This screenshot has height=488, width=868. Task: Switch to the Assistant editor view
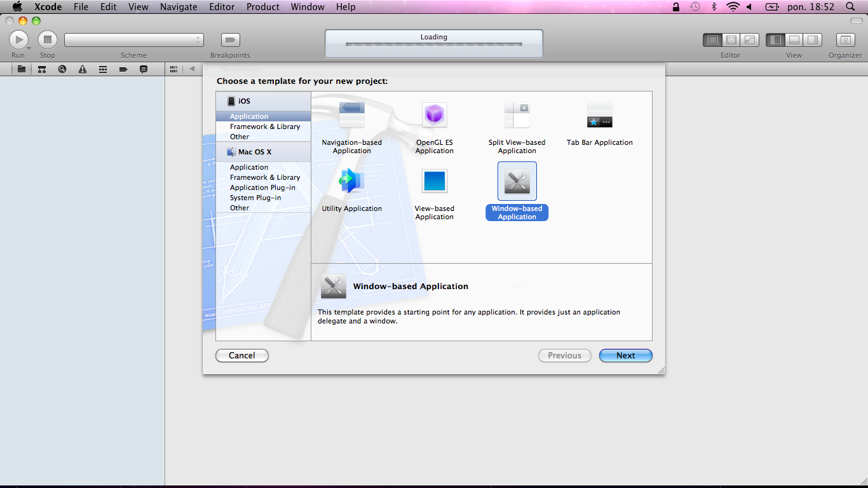pos(731,40)
